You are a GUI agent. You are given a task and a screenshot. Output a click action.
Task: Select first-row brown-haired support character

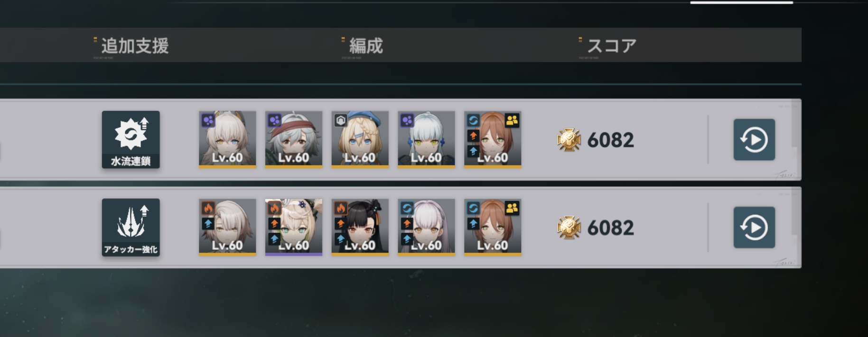493,140
